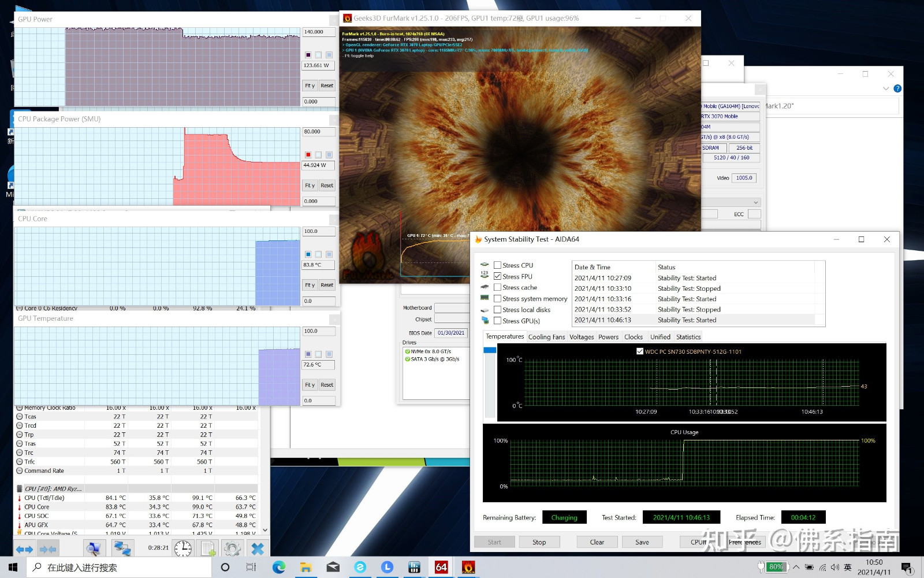This screenshot has height=578, width=924.
Task: Click HWiNFO expand columns arrows icon
Action: 24,549
